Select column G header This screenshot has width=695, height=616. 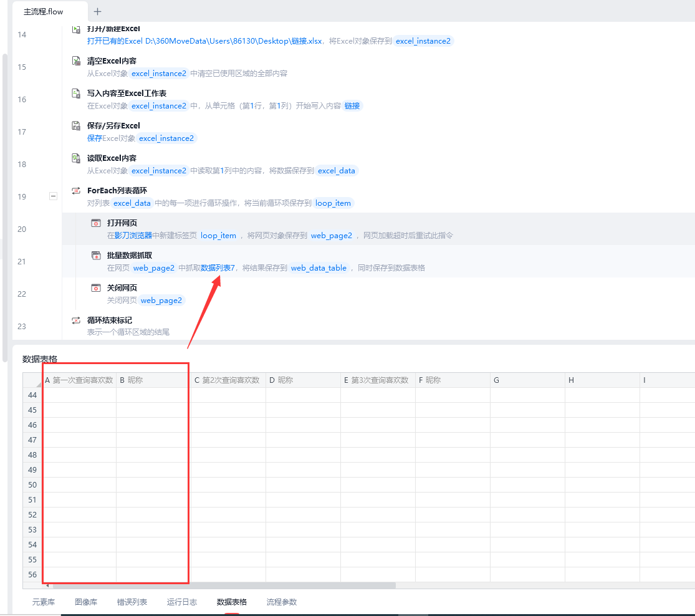[527, 380]
